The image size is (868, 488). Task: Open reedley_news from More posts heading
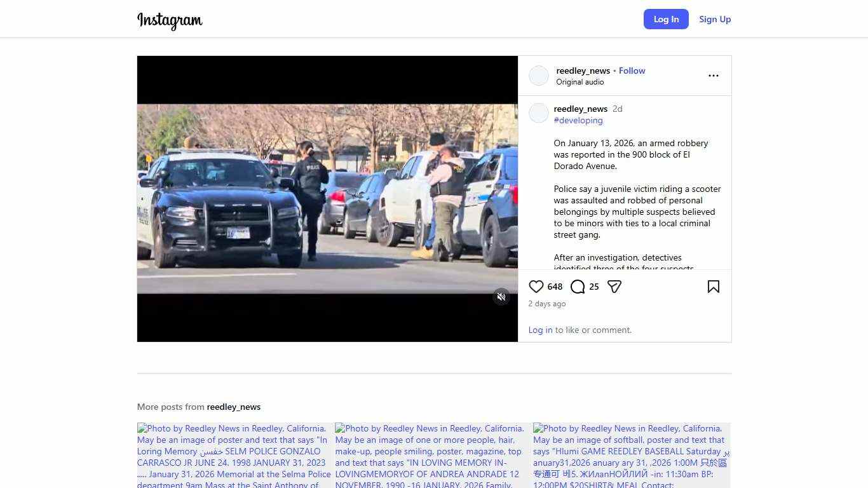point(233,407)
